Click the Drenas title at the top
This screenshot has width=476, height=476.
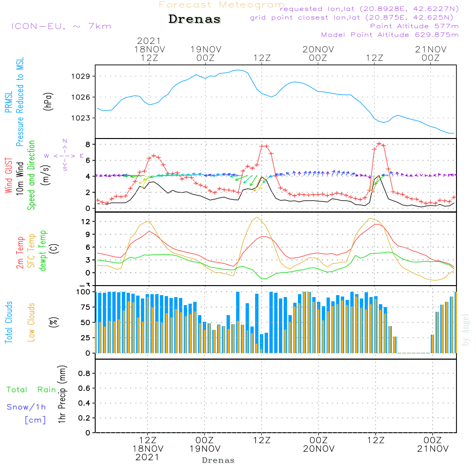195,20
